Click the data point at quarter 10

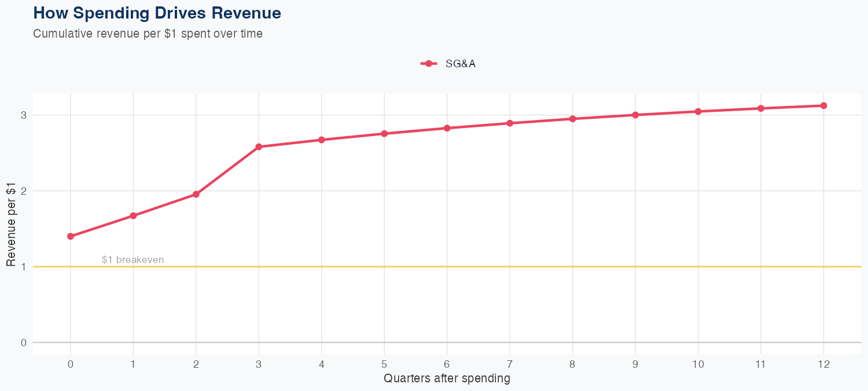tap(698, 111)
